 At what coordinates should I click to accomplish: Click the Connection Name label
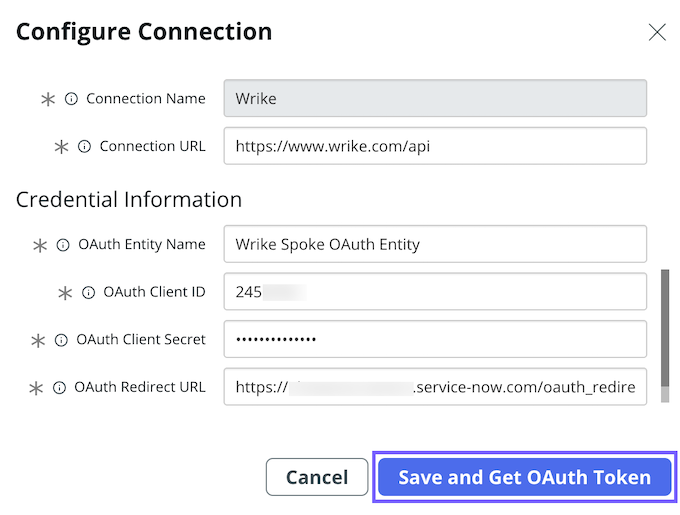click(x=146, y=98)
